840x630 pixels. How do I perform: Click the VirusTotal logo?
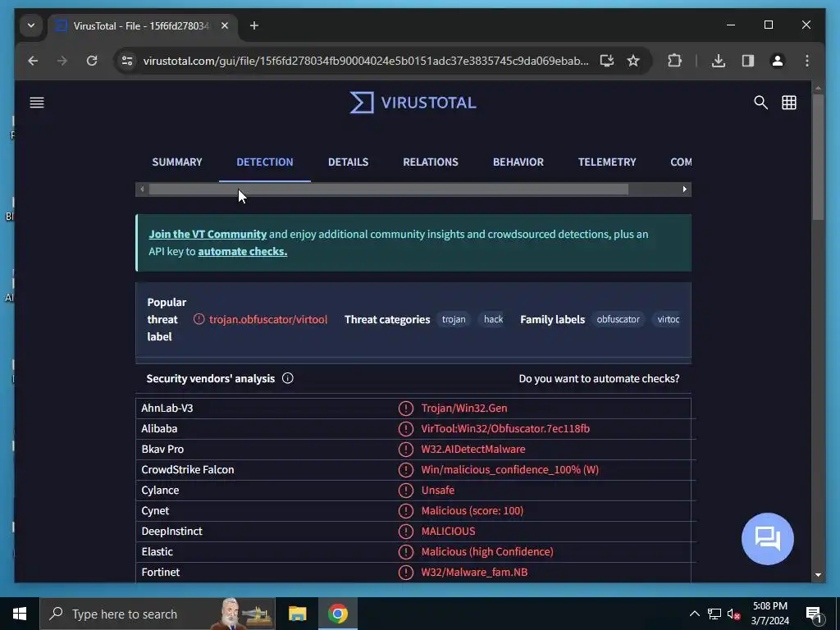coord(413,103)
